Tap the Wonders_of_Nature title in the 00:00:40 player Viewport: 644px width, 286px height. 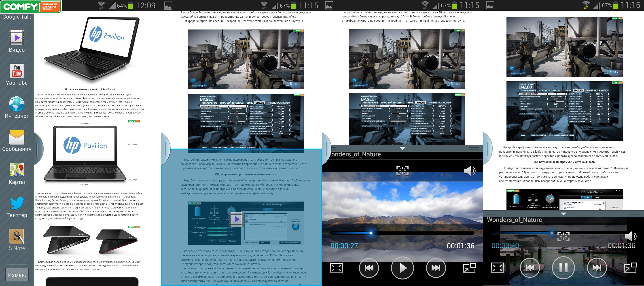click(x=515, y=220)
